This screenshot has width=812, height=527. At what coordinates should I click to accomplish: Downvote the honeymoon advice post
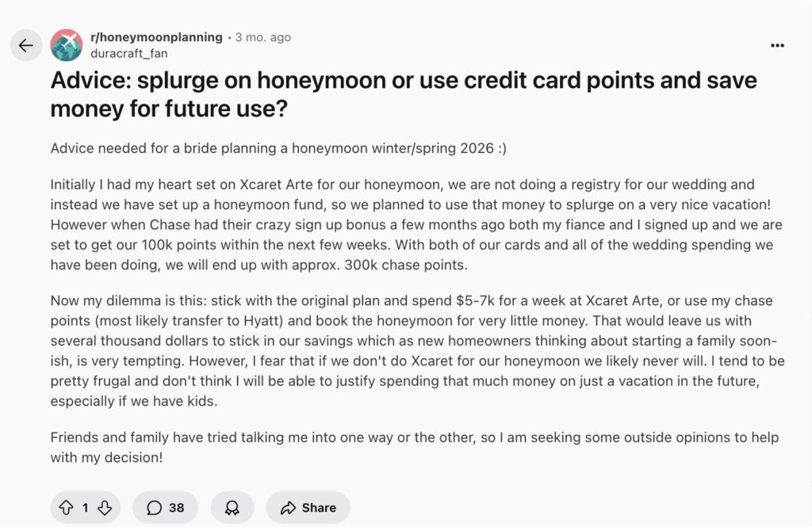point(105,507)
